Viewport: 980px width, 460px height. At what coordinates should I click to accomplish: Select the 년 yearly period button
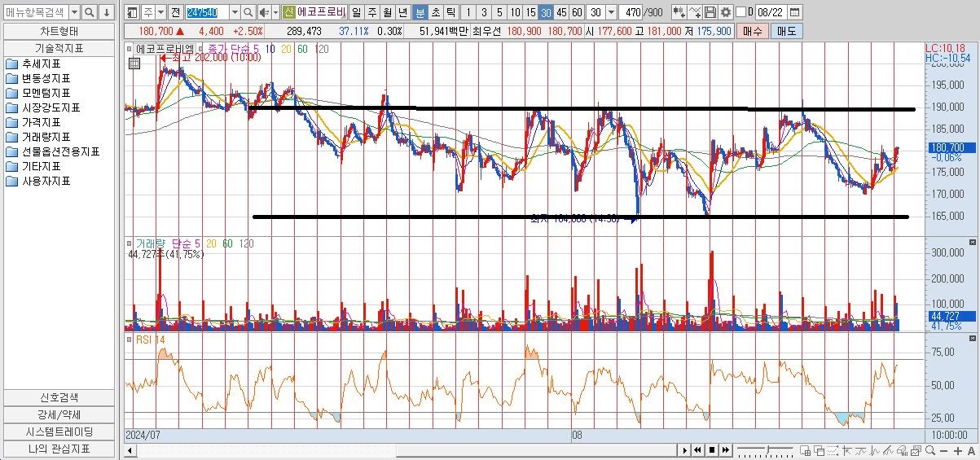click(x=403, y=12)
